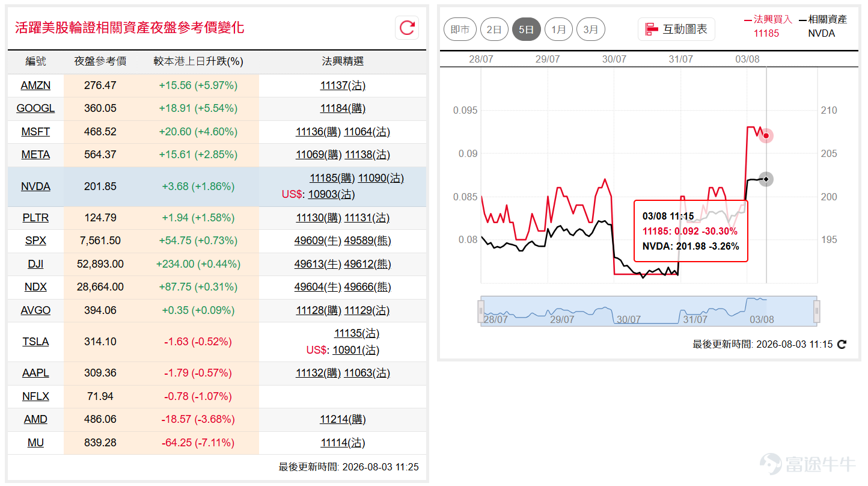
Task: Open AAPL underlying link
Action: (35, 373)
